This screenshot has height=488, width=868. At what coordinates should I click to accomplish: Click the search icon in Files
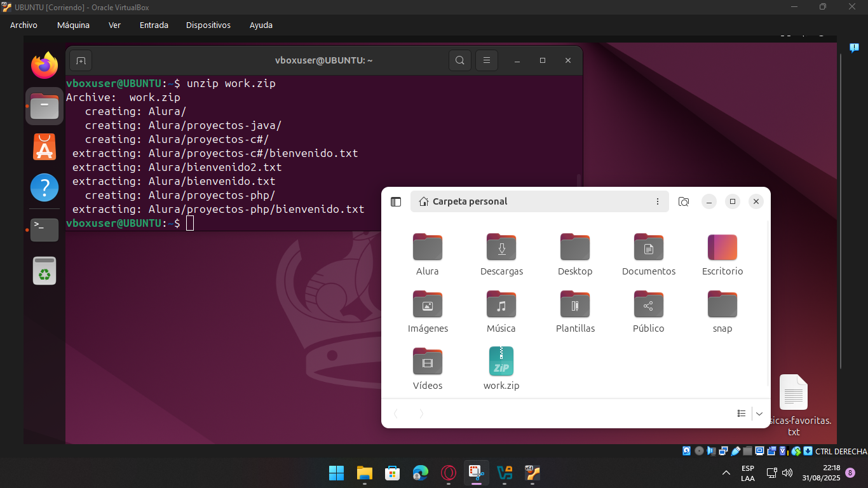pyautogui.click(x=684, y=201)
